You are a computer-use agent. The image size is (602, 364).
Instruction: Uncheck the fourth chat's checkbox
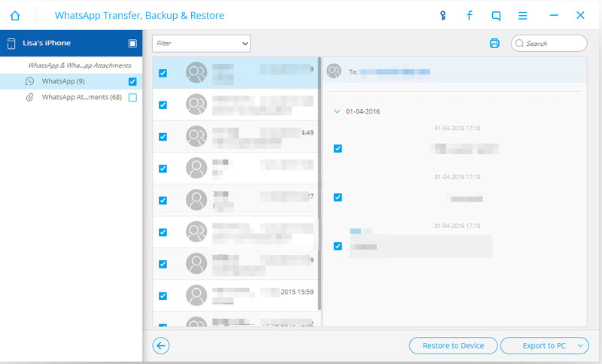point(163,168)
